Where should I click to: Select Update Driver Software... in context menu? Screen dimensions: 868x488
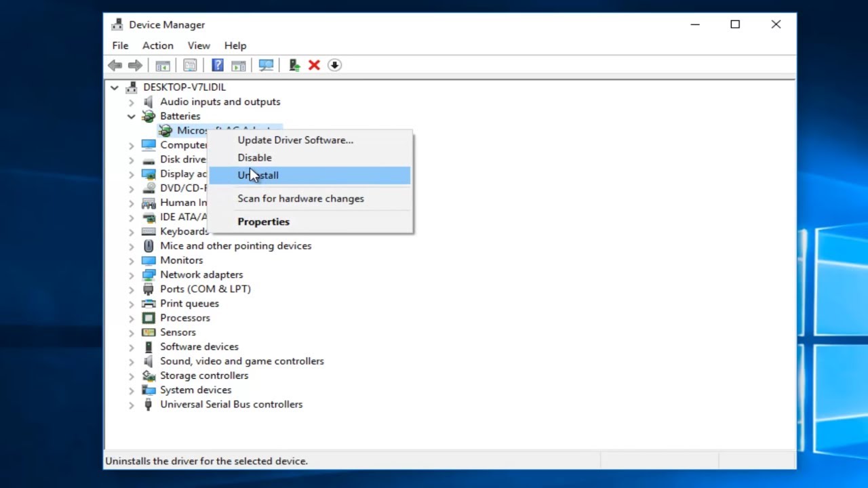tap(309, 140)
